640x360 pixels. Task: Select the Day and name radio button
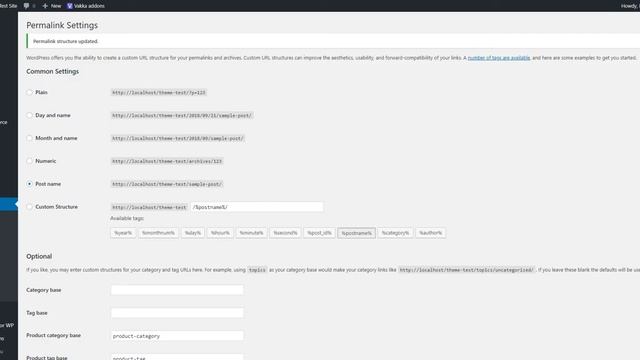(x=29, y=116)
